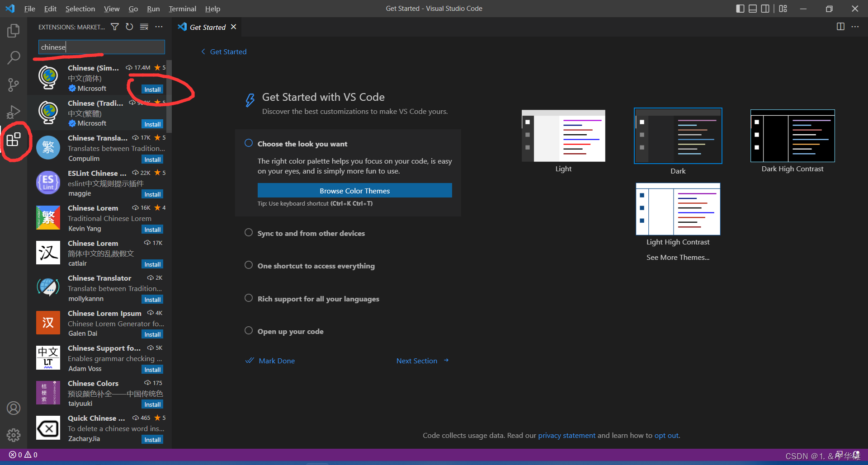Click Chinese Simplified extension globe icon

pyautogui.click(x=48, y=77)
